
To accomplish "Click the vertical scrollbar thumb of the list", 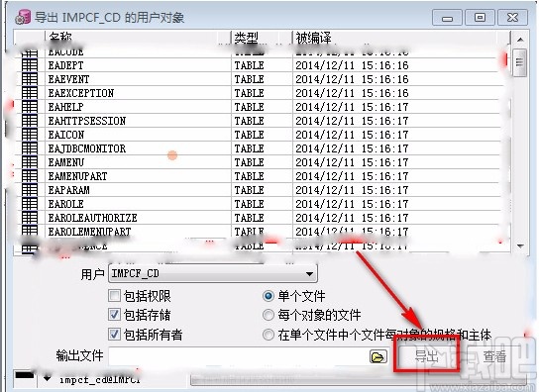I will 519,62.
